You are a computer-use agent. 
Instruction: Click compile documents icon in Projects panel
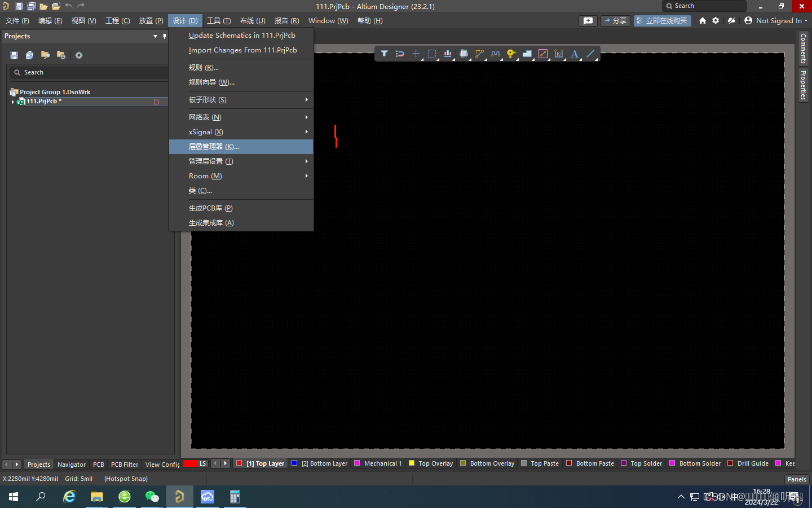(x=29, y=55)
